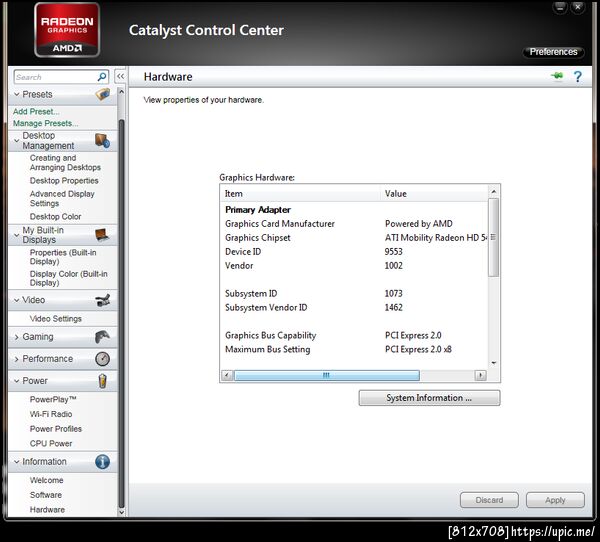Open System Information button
This screenshot has width=600, height=542.
pyautogui.click(x=429, y=398)
